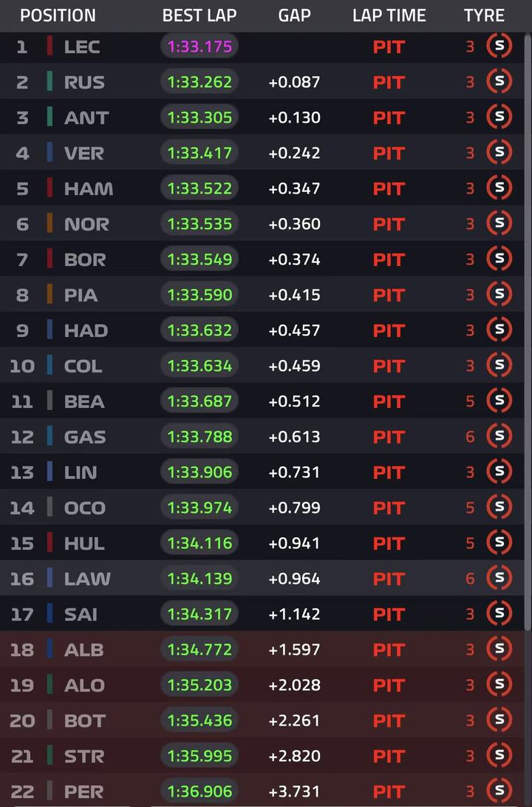Select the TYRE column header
This screenshot has width=532, height=807.
484,16
